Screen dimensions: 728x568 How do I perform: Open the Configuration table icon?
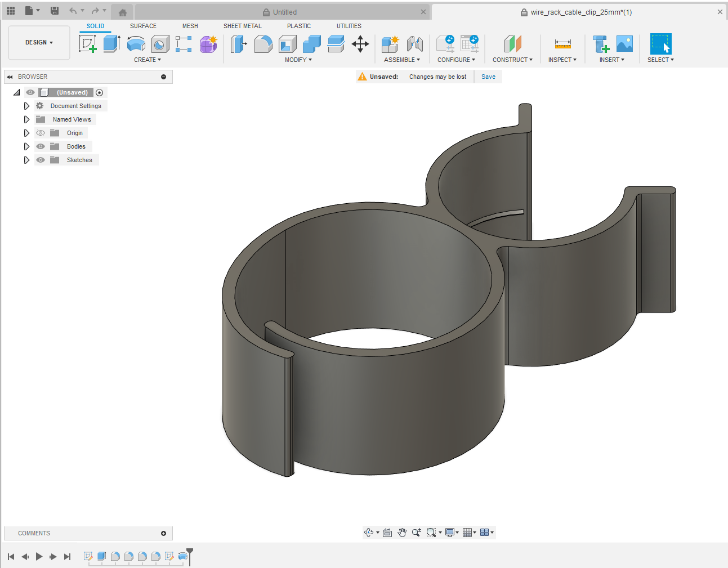coord(470,44)
